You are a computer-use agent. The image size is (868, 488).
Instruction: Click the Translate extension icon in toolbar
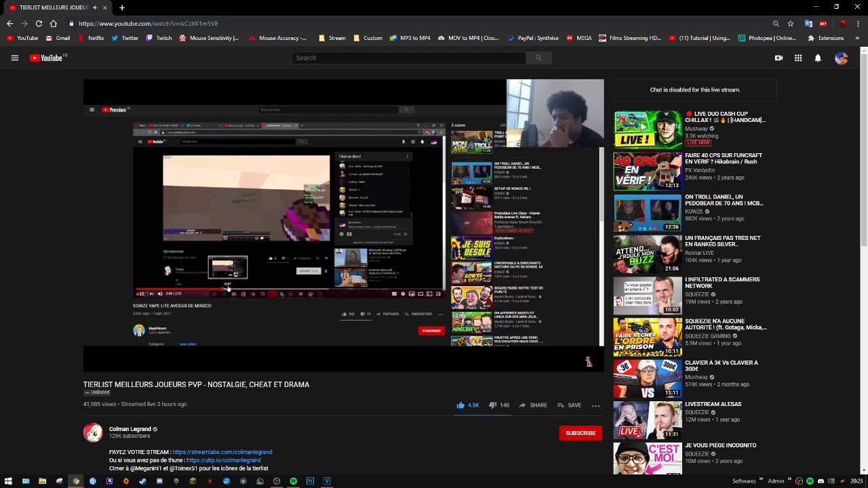pyautogui.click(x=808, y=24)
